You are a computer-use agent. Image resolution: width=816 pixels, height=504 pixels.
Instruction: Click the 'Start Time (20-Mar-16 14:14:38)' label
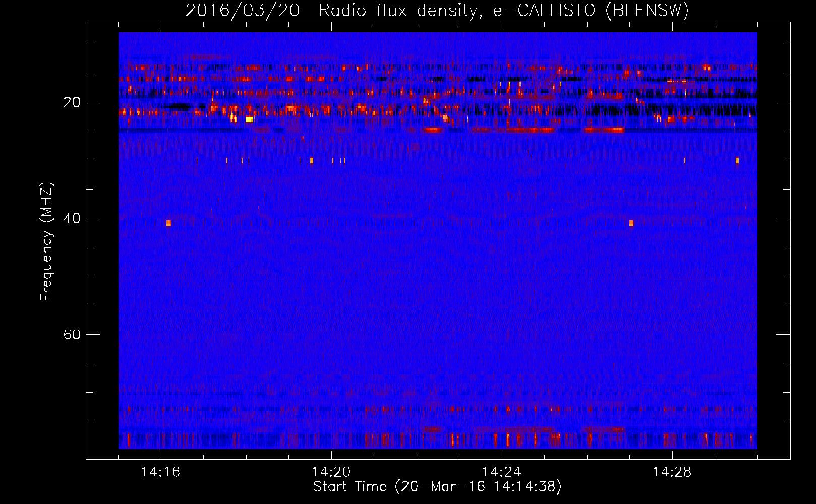click(437, 487)
